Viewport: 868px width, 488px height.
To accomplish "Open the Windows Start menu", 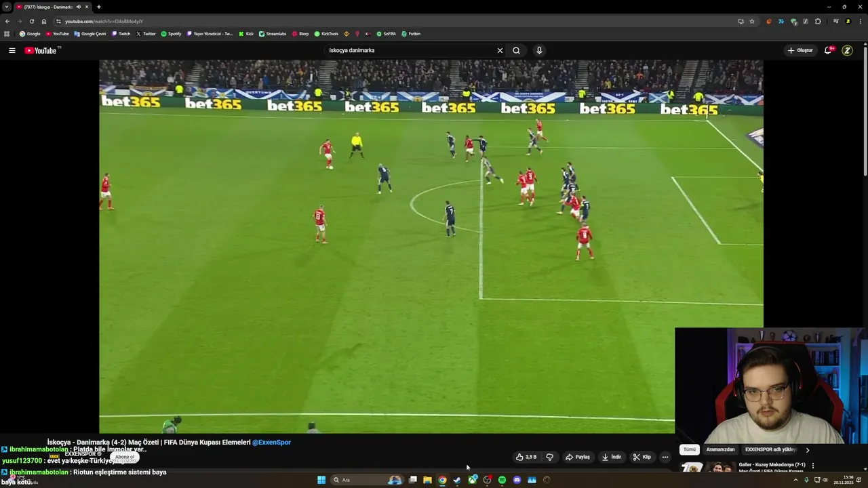I will pyautogui.click(x=321, y=480).
